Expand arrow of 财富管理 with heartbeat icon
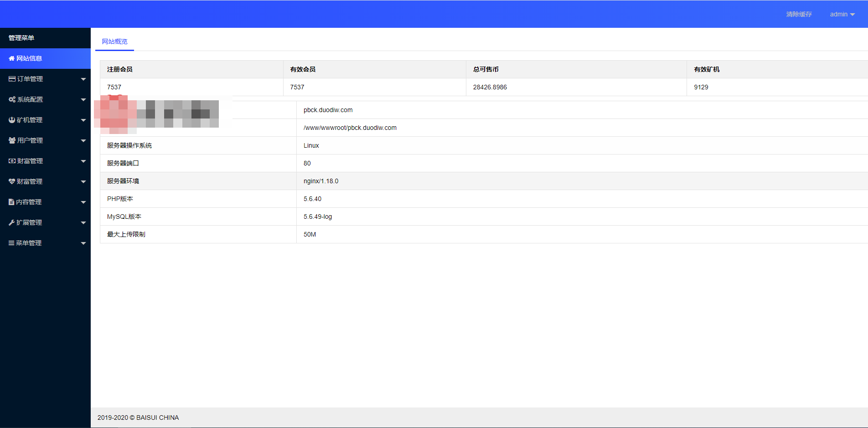868x428 pixels. [83, 182]
